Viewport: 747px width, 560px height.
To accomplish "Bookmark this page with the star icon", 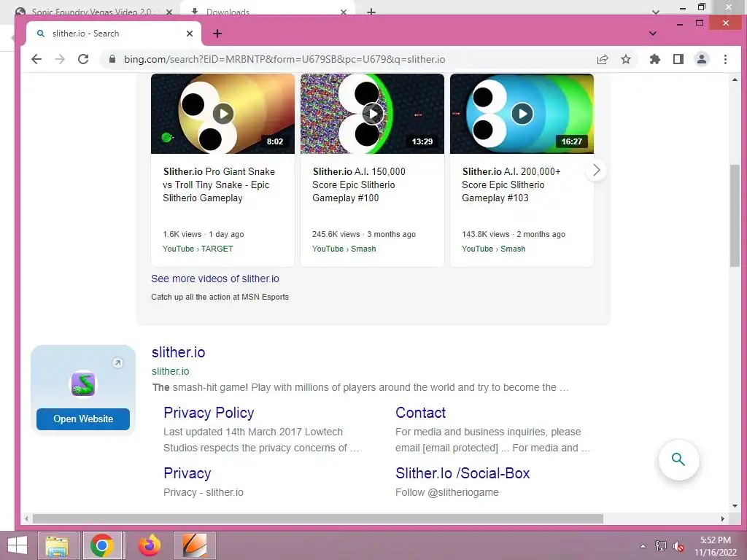I will (x=626, y=59).
